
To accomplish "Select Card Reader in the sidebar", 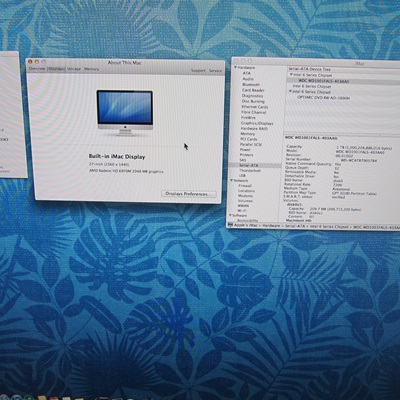I will pos(253,90).
